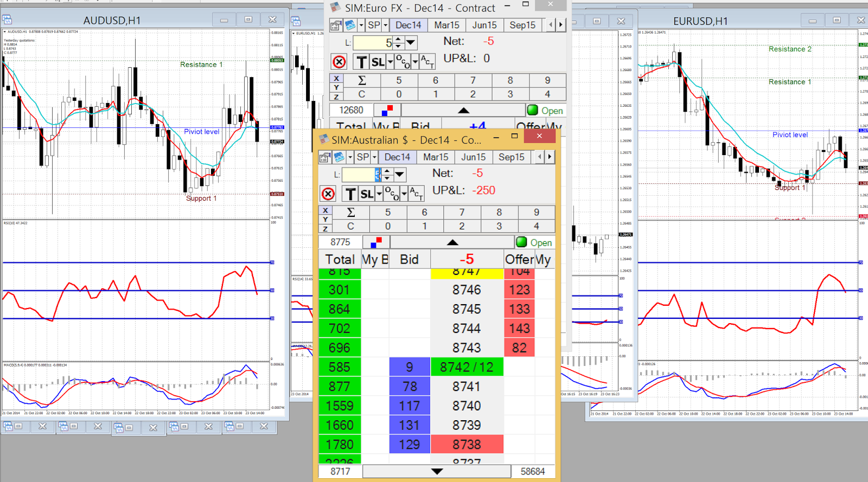Click quantity 7 in Australian $ keypad
Viewport: 868px width, 482px height.
(462, 212)
